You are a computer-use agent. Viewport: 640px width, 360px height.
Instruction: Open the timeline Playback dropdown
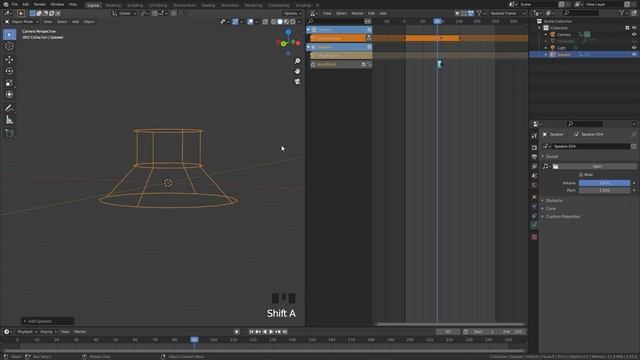point(27,332)
